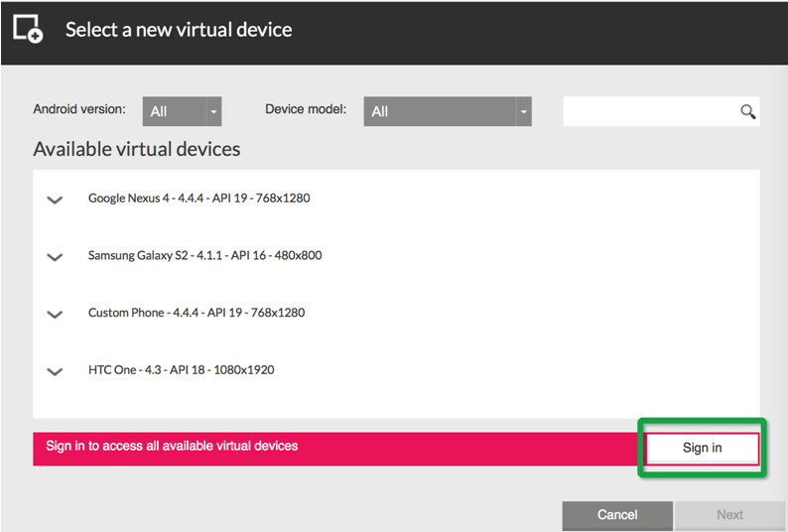Expand the Google Nexus 4 chevron
Screen dimensions: 788x532
(x=55, y=199)
